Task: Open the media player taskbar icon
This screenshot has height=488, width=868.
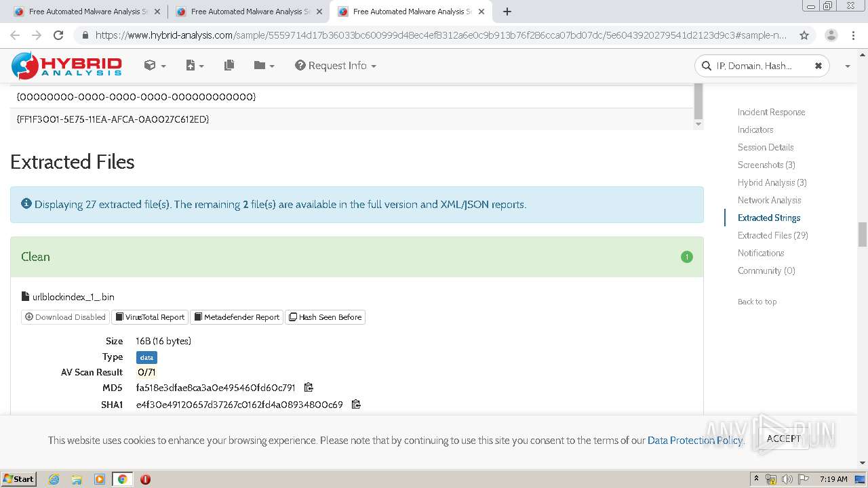Action: click(x=99, y=479)
